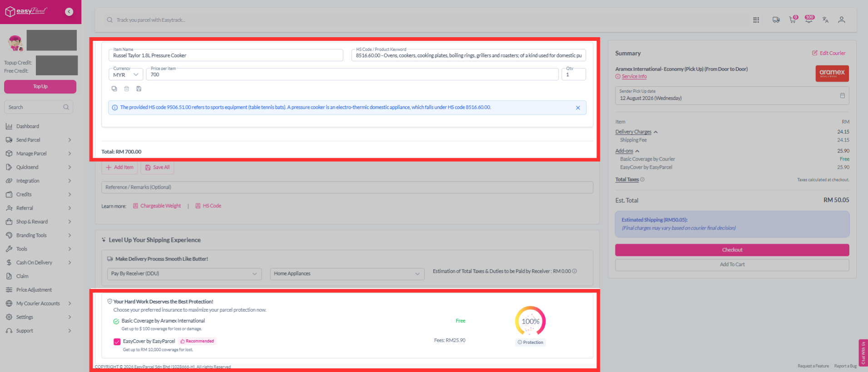The height and width of the screenshot is (372, 868).
Task: Duplicate the pressure cooker item
Action: pos(114,89)
